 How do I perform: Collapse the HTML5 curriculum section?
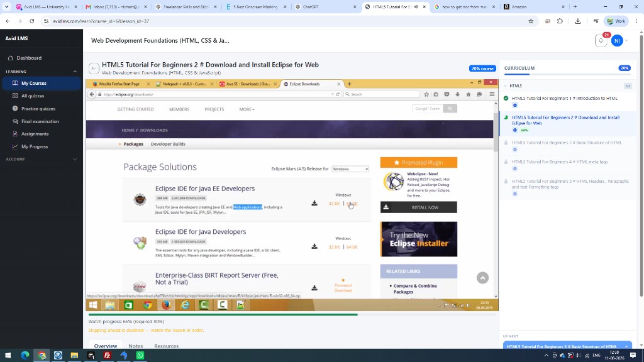(x=505, y=85)
